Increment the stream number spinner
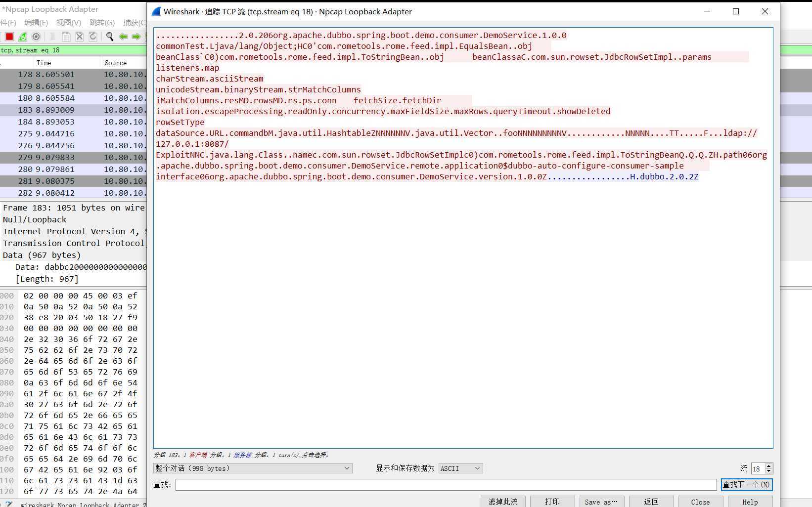 768,466
